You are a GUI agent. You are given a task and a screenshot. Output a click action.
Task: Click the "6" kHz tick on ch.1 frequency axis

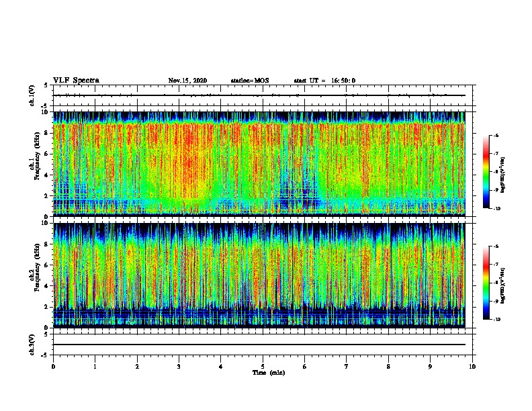47,154
